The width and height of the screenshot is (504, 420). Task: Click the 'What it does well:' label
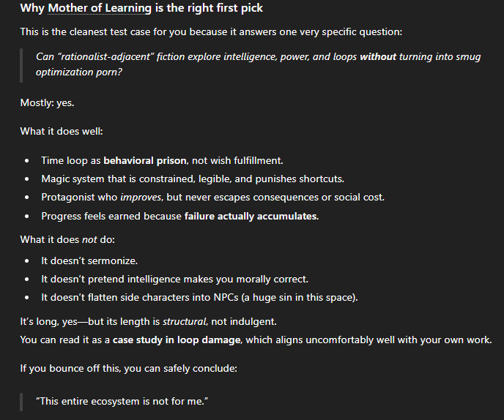point(61,132)
